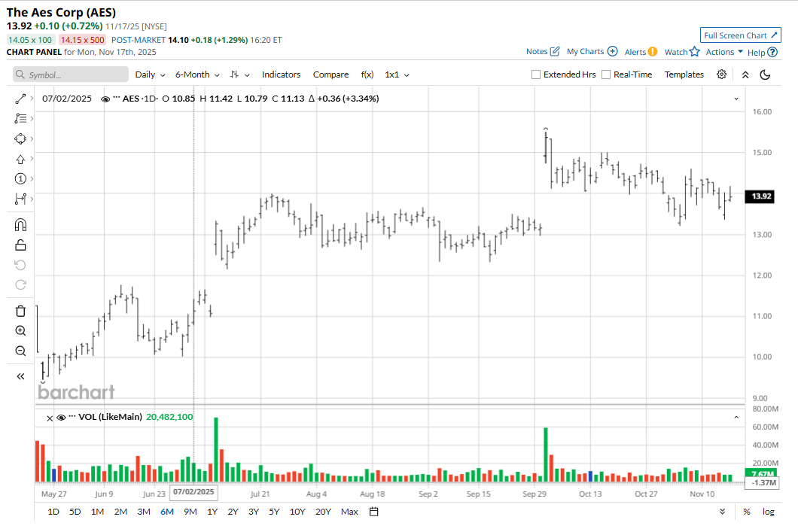The image size is (798, 532).
Task: Switch to log scale
Action: tap(768, 512)
